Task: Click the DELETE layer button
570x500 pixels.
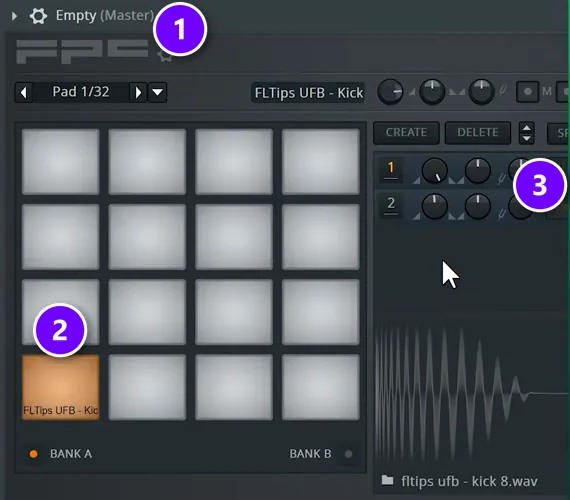Action: point(478,132)
